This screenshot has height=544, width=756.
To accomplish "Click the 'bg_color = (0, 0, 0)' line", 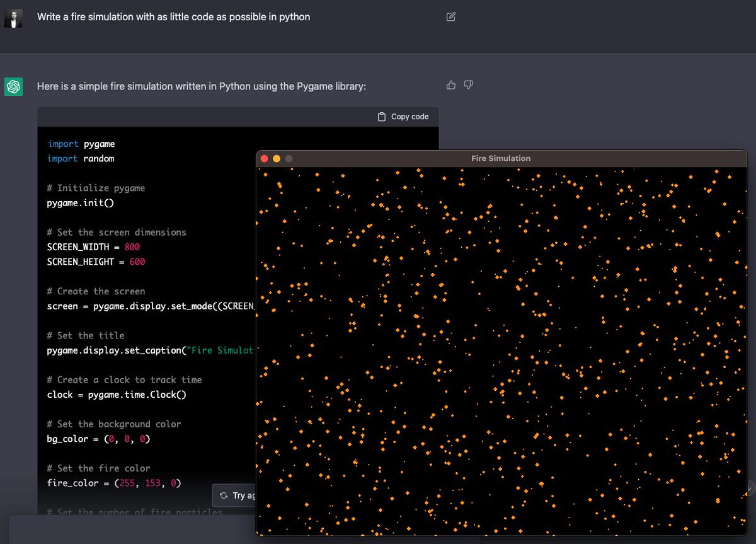I will (x=98, y=439).
